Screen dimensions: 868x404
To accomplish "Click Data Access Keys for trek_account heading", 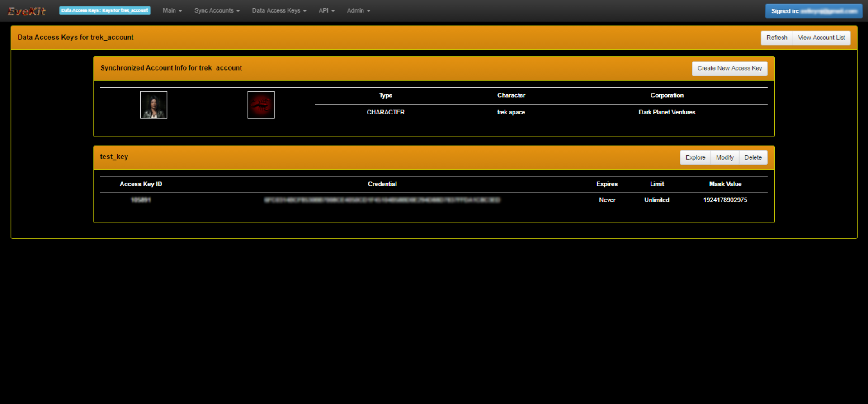I will 75,38.
